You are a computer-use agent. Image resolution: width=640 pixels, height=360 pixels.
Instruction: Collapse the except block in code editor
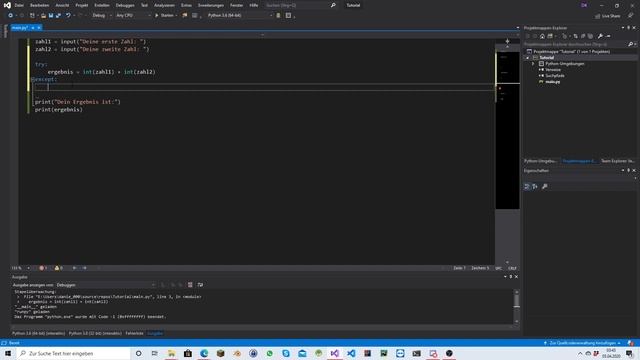point(33,80)
